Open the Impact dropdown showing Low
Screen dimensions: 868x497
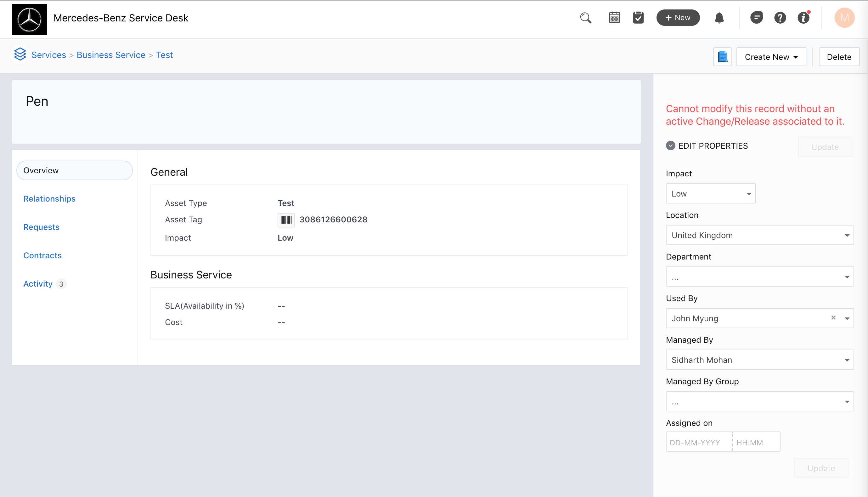point(710,194)
